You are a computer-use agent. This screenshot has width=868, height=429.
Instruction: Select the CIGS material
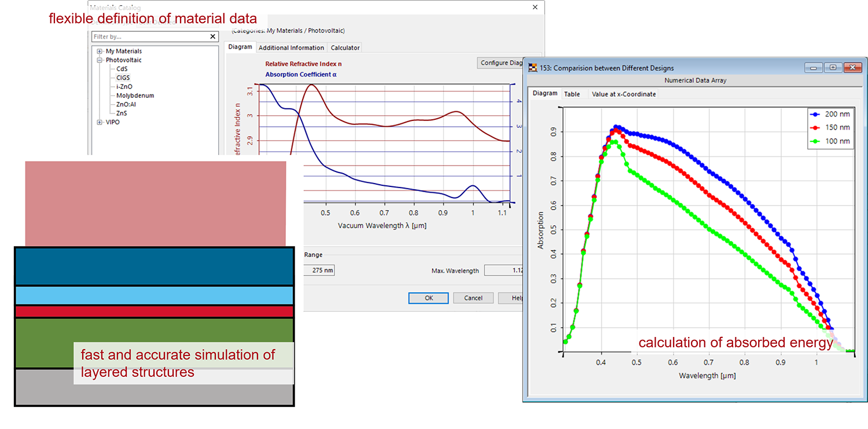[x=123, y=78]
